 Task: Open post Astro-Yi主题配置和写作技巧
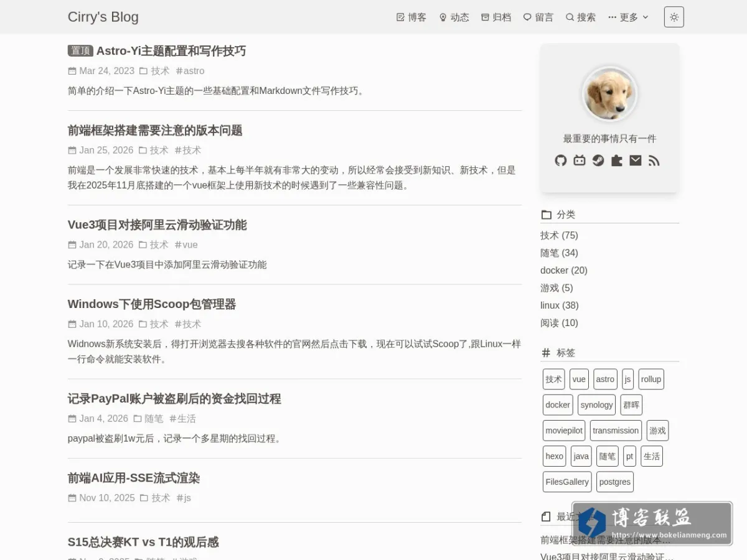tap(171, 51)
